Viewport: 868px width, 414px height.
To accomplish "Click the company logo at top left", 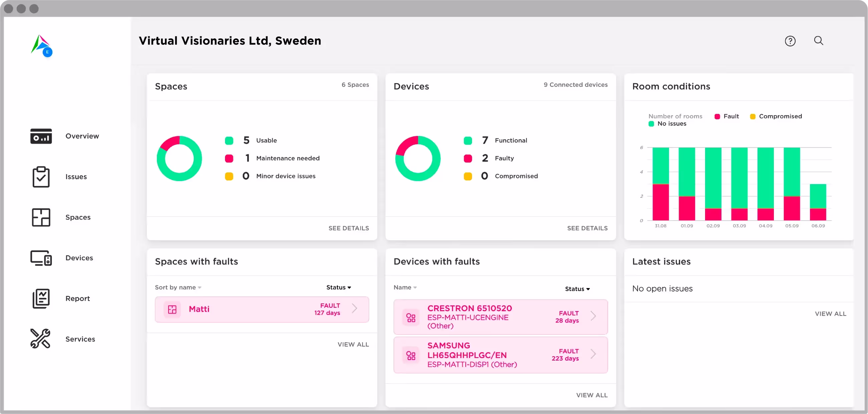I will (41, 45).
